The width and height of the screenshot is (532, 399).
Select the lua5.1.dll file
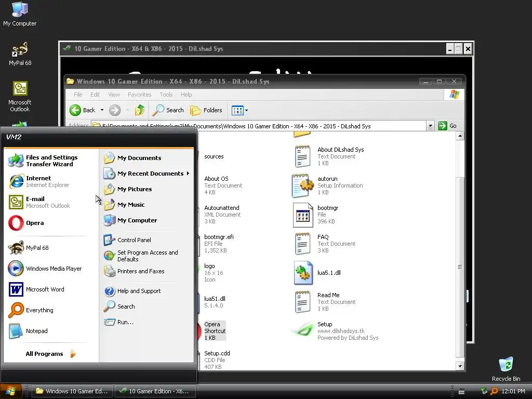[317, 273]
